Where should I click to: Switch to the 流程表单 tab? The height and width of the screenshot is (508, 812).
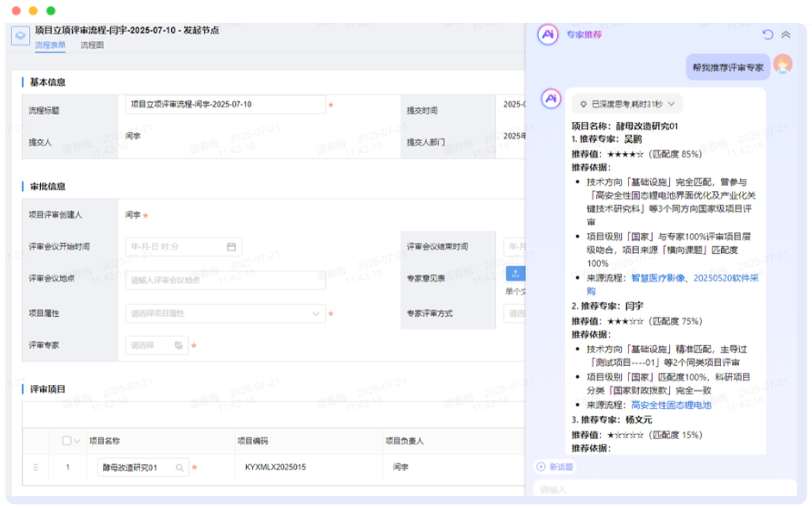(50, 45)
